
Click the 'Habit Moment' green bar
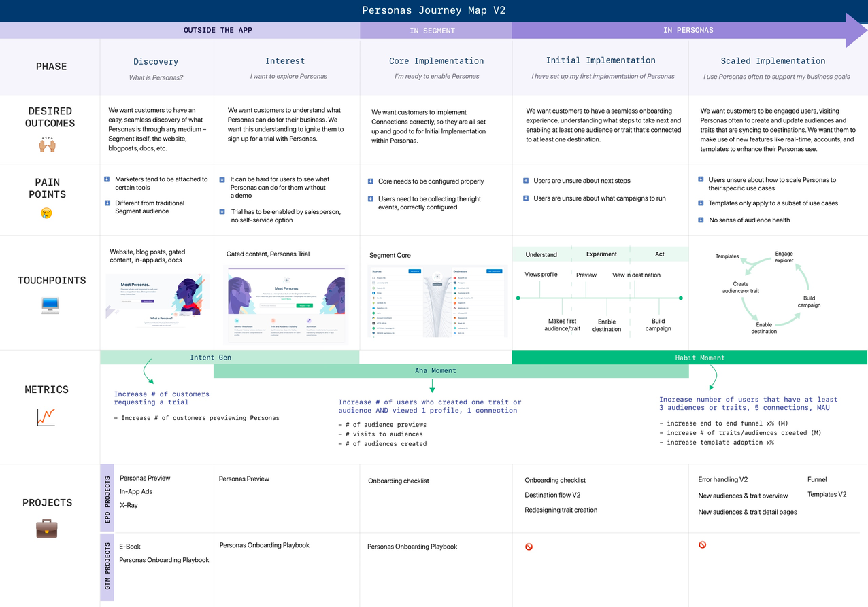click(x=689, y=358)
